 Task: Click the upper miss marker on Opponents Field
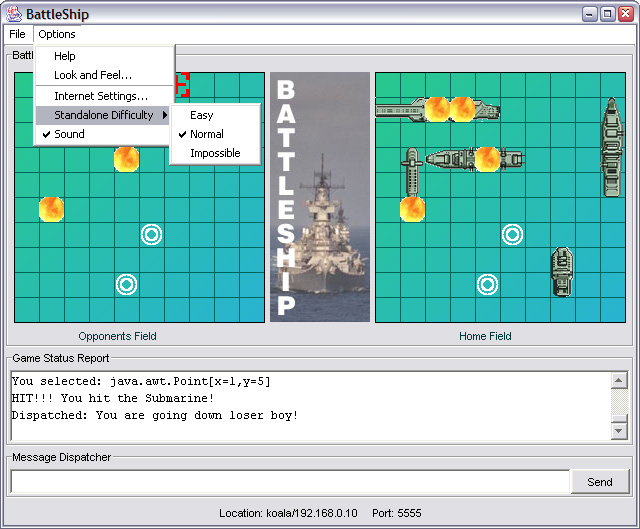151,235
